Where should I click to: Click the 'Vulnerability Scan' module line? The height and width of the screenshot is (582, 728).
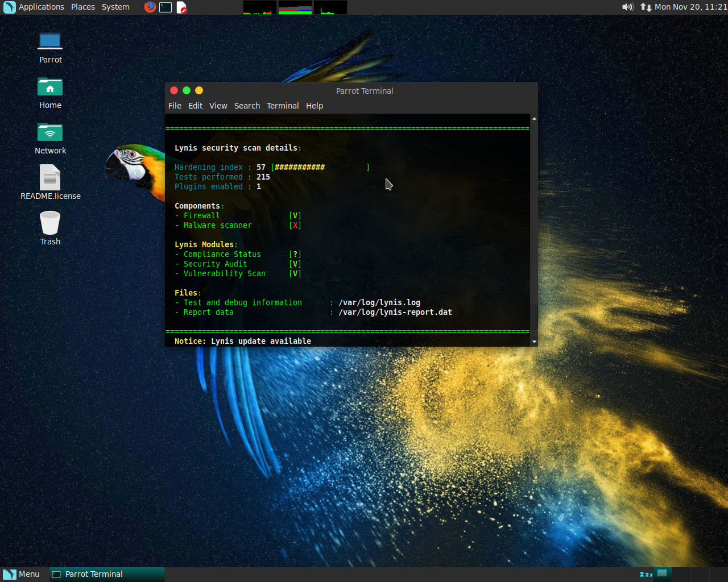[238, 273]
